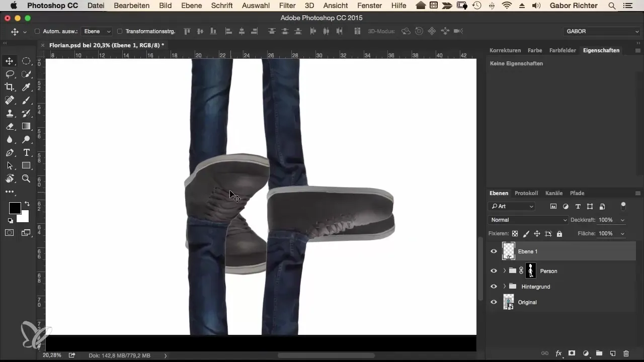Switch to the Protokoll tab
The height and width of the screenshot is (362, 644).
(x=526, y=193)
